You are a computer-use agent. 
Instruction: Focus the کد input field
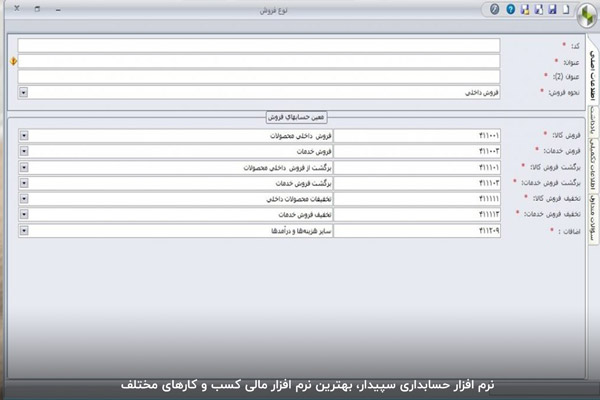(x=259, y=46)
